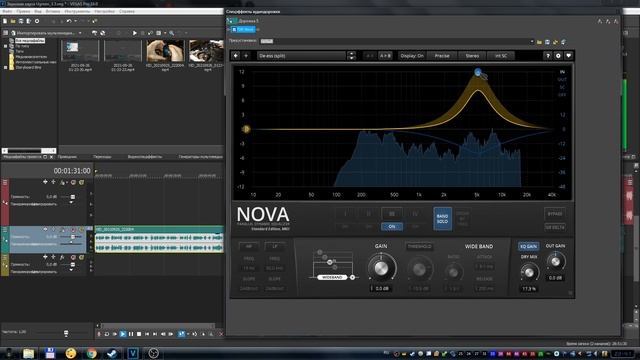This screenshot has width=640, height=360.
Task: Click the band III EQ node on the graph
Action: click(478, 73)
